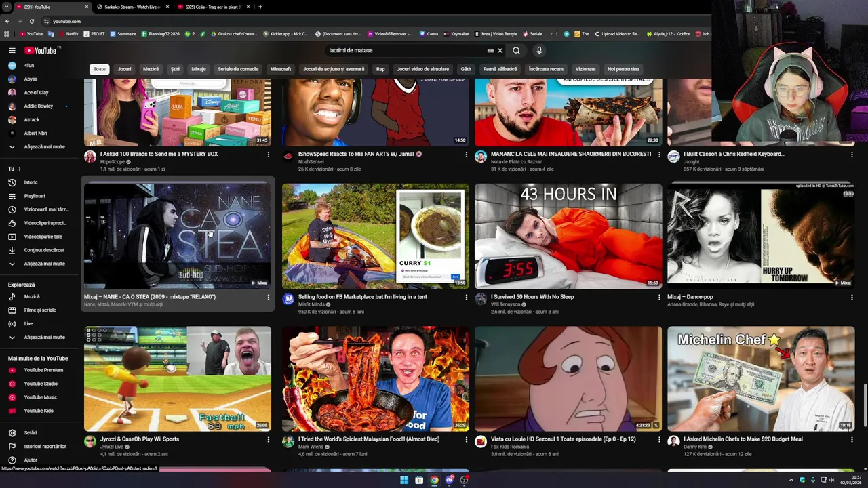The width and height of the screenshot is (868, 488).
Task: Open YouTube Kids
Action: coord(39,411)
